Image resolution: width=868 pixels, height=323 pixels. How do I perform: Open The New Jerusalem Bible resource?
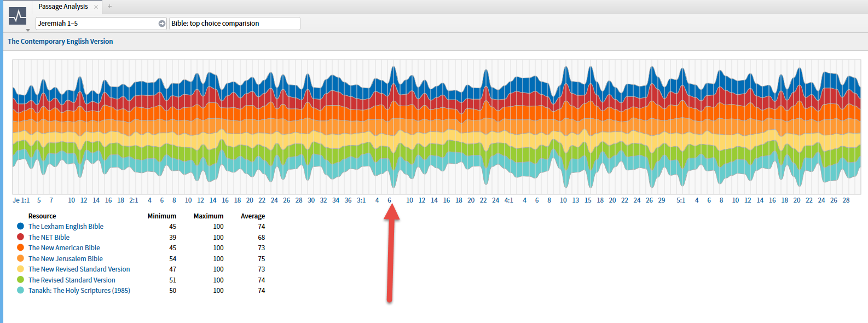(x=66, y=259)
